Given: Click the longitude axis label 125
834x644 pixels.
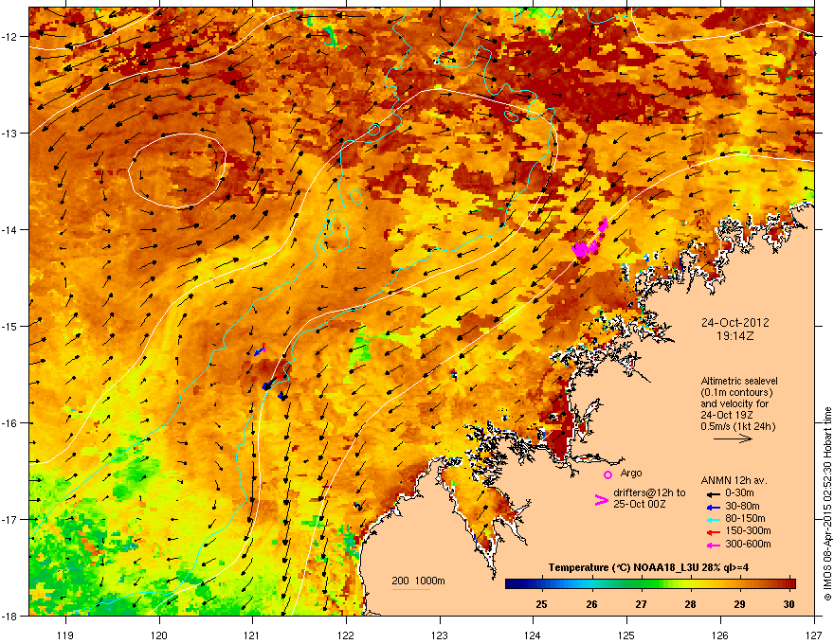Looking at the screenshot, I should (627, 635).
